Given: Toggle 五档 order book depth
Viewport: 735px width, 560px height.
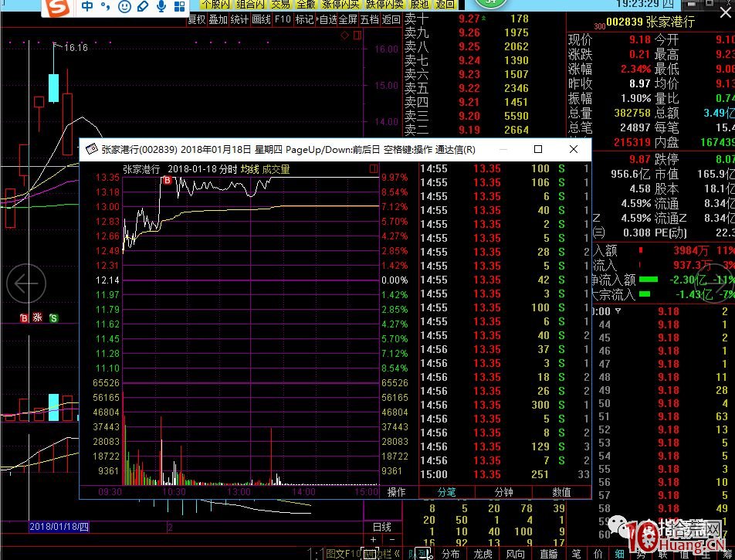Looking at the screenshot, I should (369, 20).
